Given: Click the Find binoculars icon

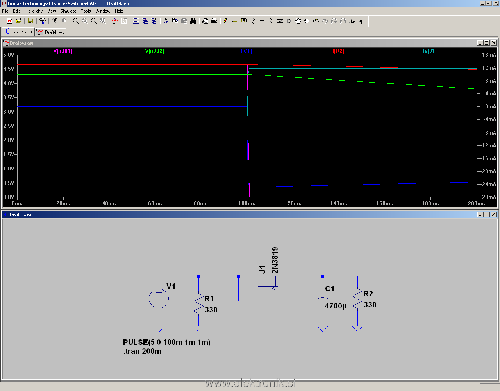Looking at the screenshot, I should tap(193, 21).
